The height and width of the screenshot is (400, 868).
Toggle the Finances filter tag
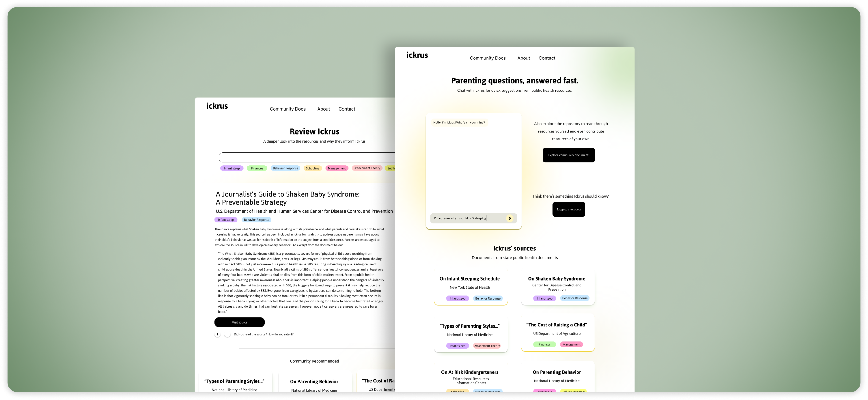click(257, 168)
